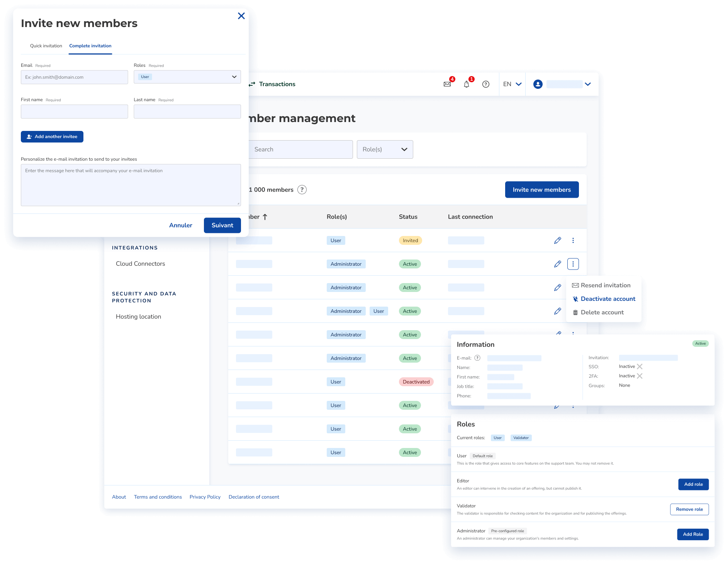The image size is (728, 565).
Task: Click the Last name input field
Action: click(187, 112)
